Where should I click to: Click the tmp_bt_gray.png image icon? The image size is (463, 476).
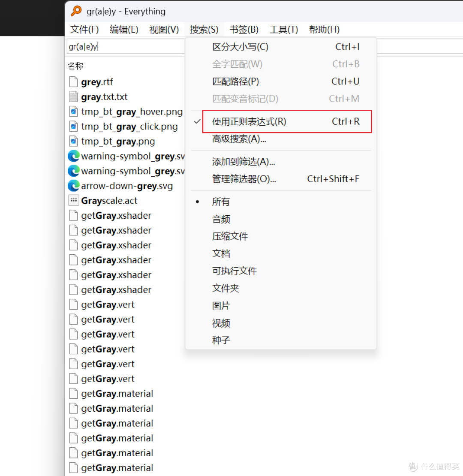[73, 141]
